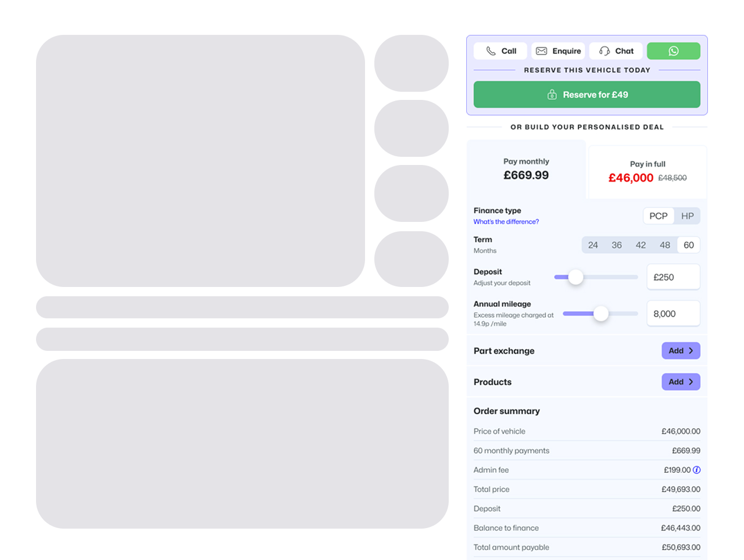Click the padlock icon on Reserve button

click(552, 95)
